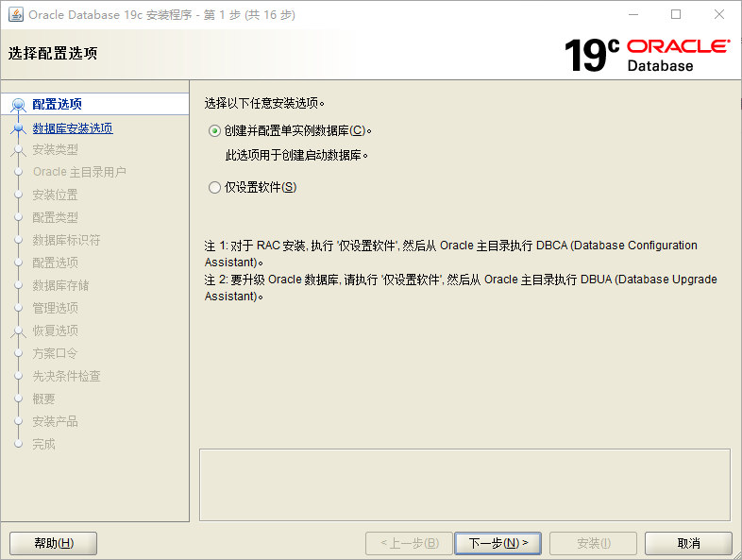The image size is (742, 560).
Task: Click 恢复选项 step in sidebar
Action: pos(55,331)
